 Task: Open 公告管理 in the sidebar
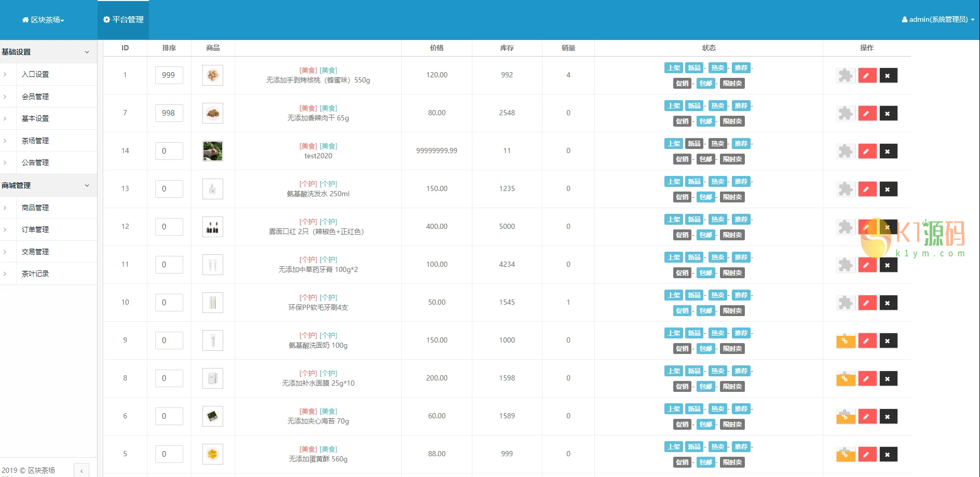tap(35, 162)
